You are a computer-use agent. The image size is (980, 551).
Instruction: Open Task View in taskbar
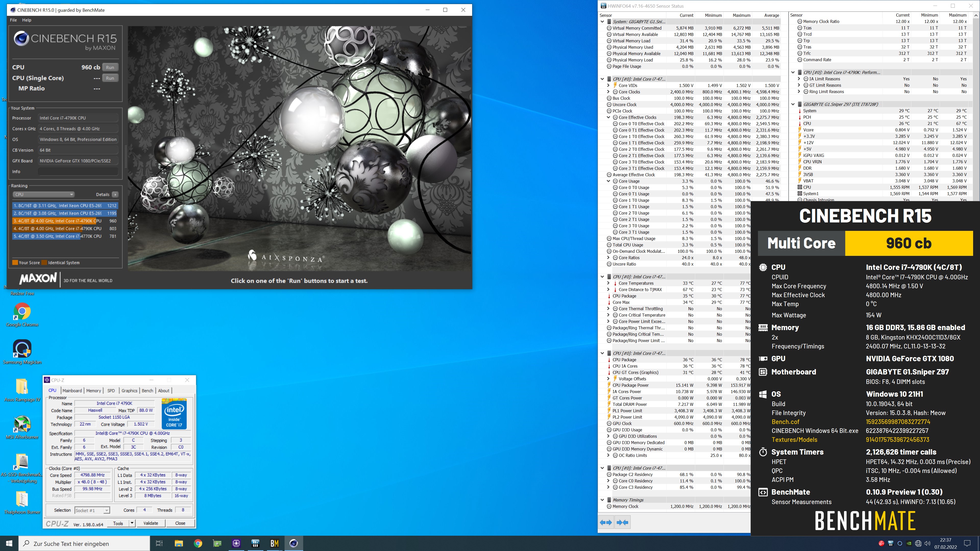tap(160, 543)
